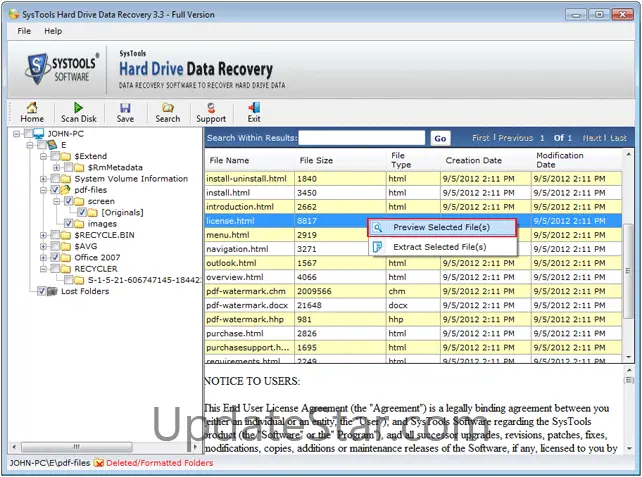The width and height of the screenshot is (642, 477).
Task: Click the Office 2007 folder icon
Action: (x=66, y=258)
